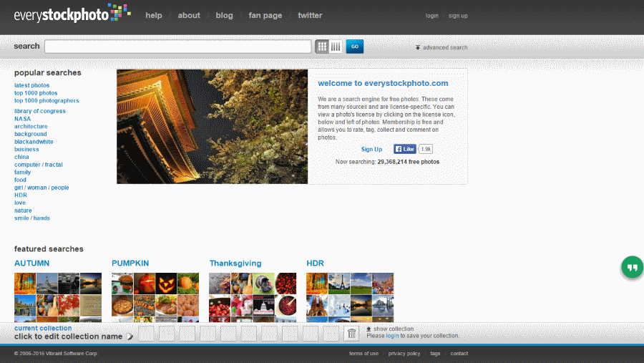Click welcome to everystockphoto.com heading
This screenshot has width=644, height=363.
pos(383,83)
